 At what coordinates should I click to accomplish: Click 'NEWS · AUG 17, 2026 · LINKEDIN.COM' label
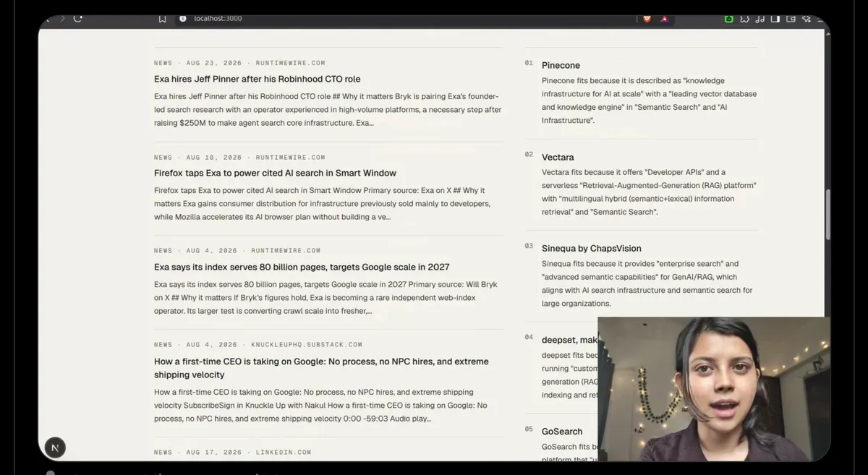(233, 453)
